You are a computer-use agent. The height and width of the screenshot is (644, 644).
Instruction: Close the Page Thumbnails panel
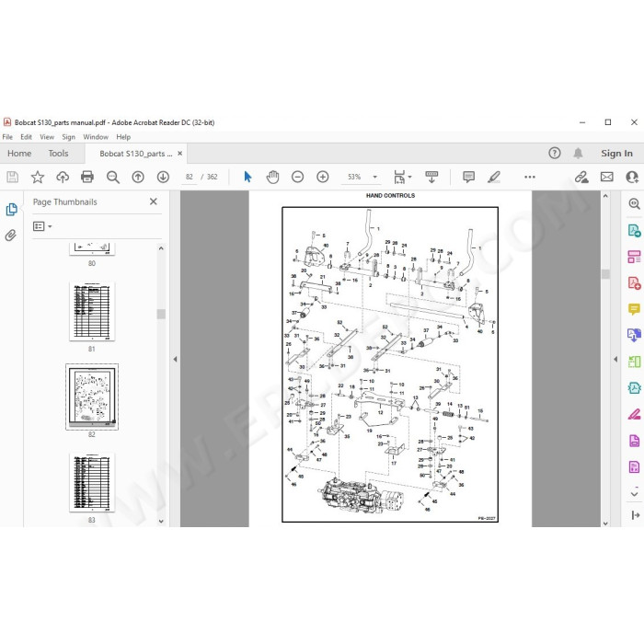pyautogui.click(x=154, y=201)
